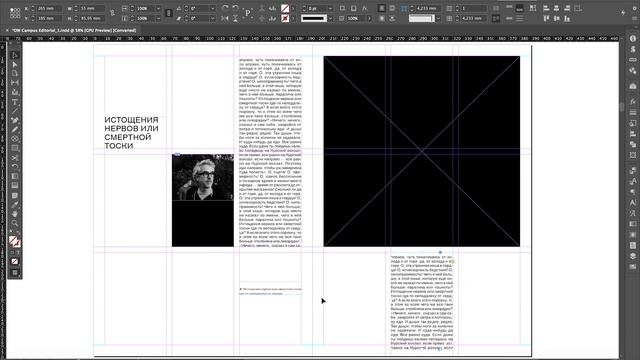Open the Info panel icon in right dock
The width and height of the screenshot is (640, 360).
[633, 38]
